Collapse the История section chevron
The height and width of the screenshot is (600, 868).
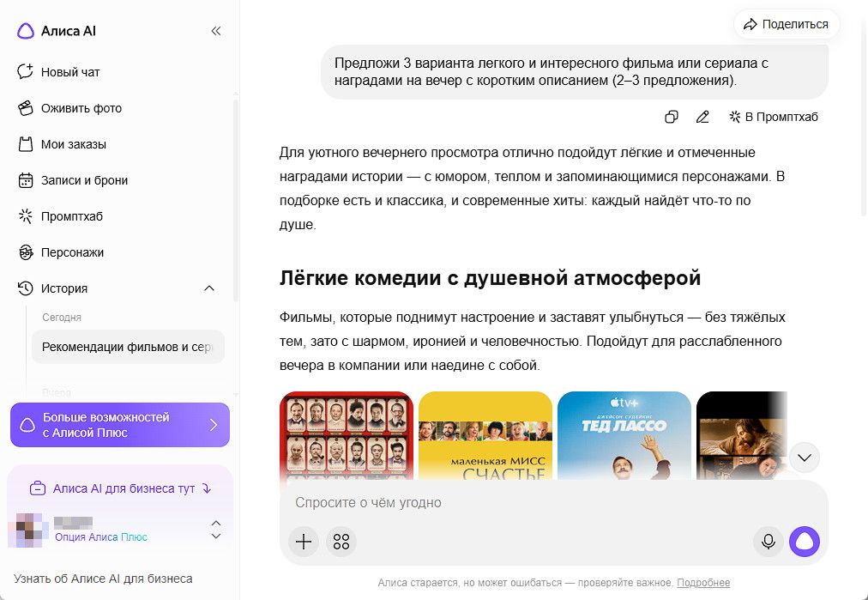click(209, 288)
